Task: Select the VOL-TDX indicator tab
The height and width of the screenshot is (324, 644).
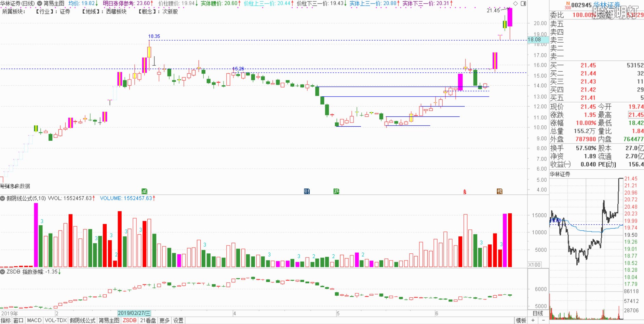Action: click(x=56, y=320)
